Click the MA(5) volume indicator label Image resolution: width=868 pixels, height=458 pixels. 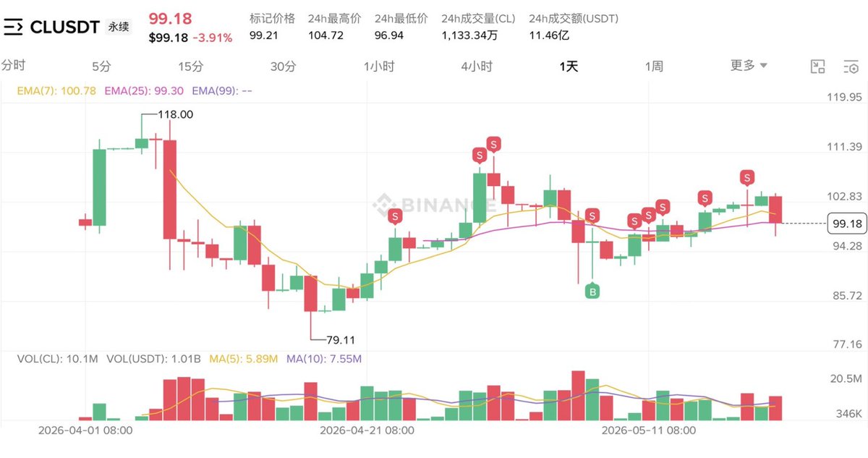point(244,358)
